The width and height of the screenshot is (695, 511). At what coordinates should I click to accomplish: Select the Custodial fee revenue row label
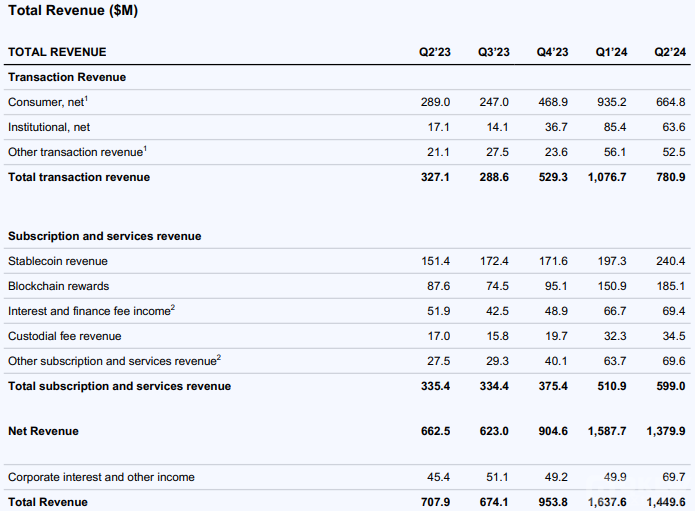pos(65,336)
